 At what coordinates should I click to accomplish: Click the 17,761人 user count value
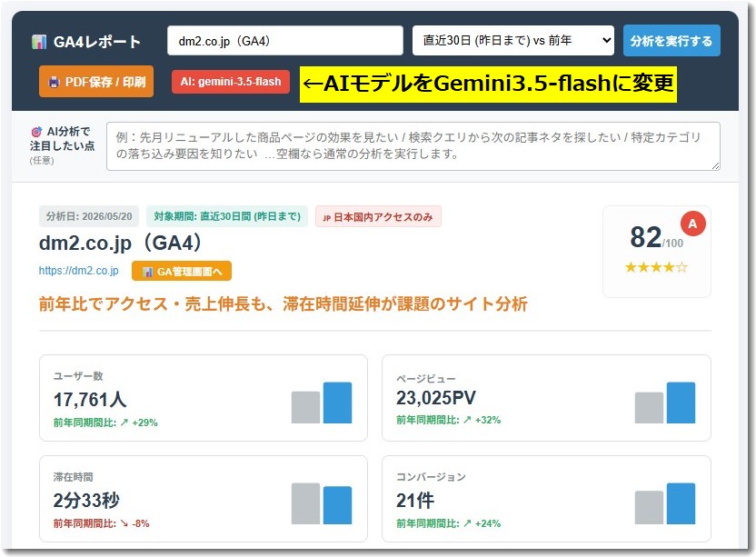point(90,399)
